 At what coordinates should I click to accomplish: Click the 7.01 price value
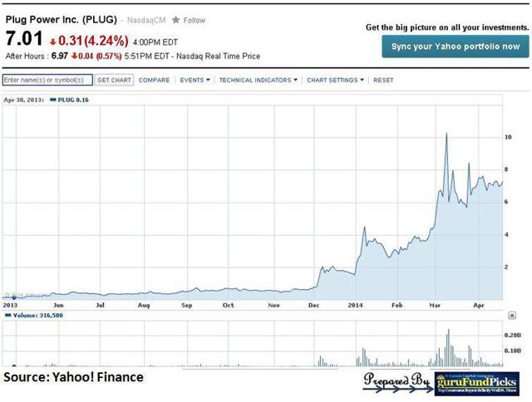click(24, 38)
